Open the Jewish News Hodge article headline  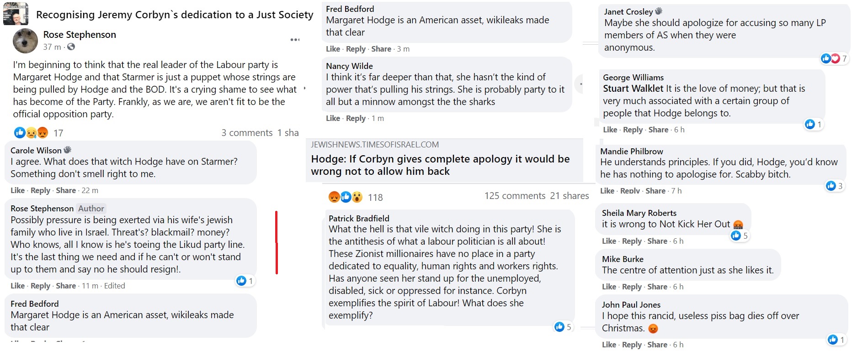[440, 165]
